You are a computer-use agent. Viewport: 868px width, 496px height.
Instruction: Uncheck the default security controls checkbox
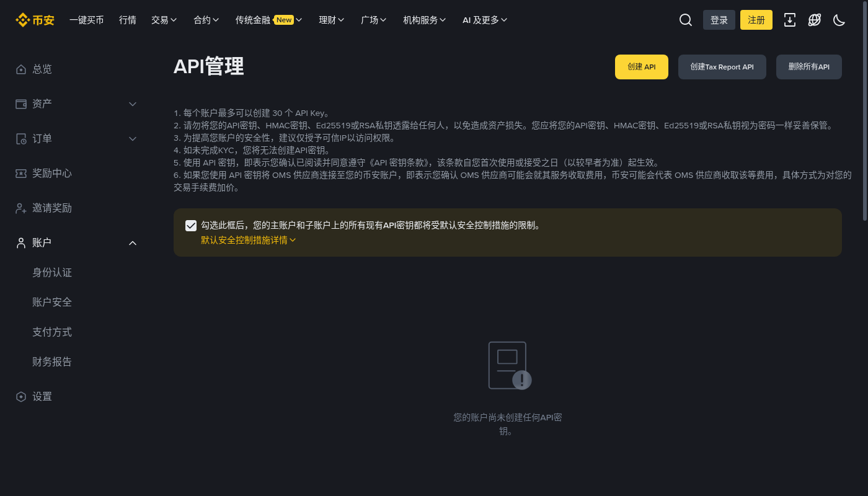191,226
